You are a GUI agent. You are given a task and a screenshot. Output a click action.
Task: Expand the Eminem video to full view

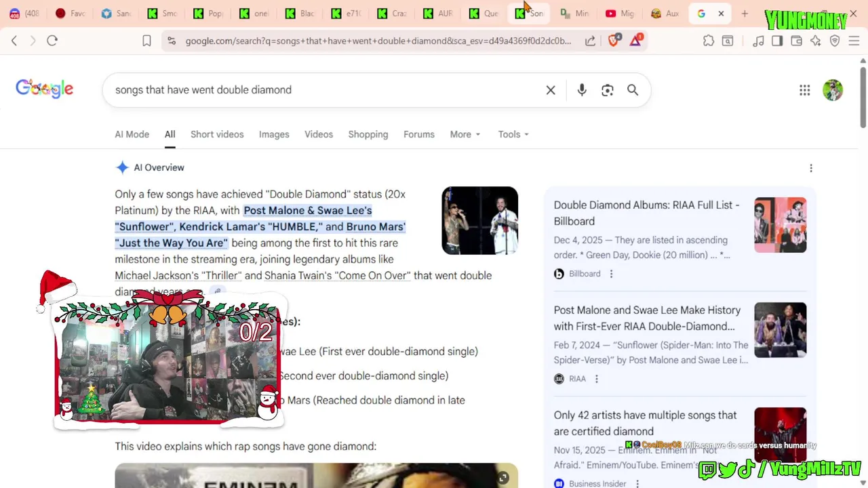[503, 479]
